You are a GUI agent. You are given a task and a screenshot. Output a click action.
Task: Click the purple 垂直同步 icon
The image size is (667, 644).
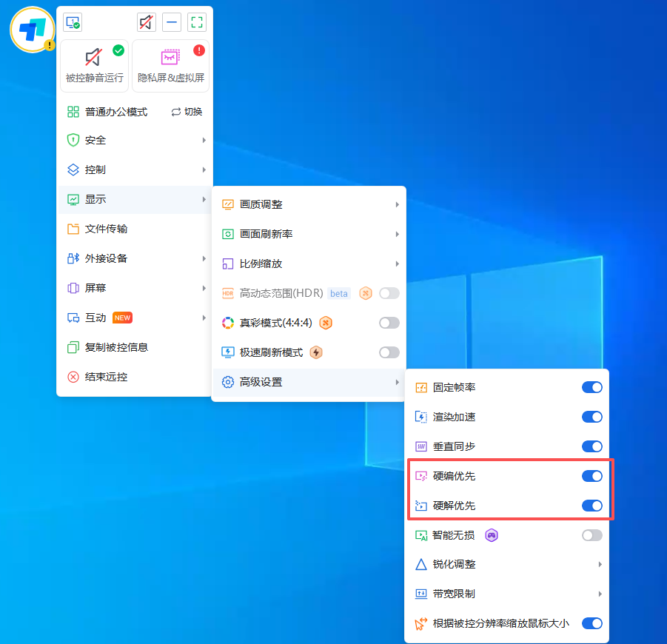point(421,446)
